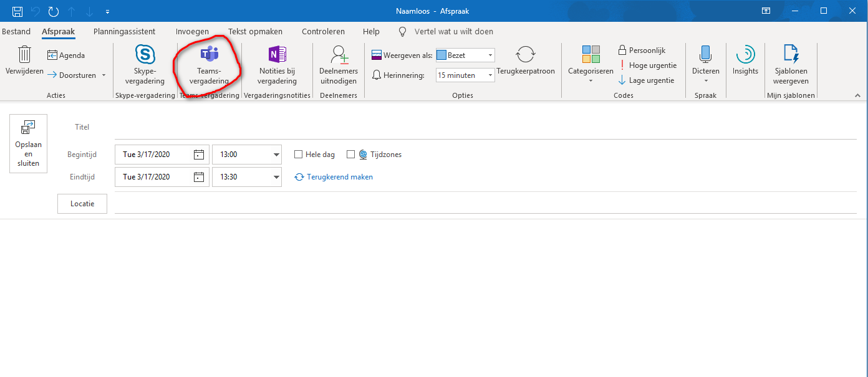Click the Verwijderen trash icon
Viewport: 868px width, 377px height.
24,55
